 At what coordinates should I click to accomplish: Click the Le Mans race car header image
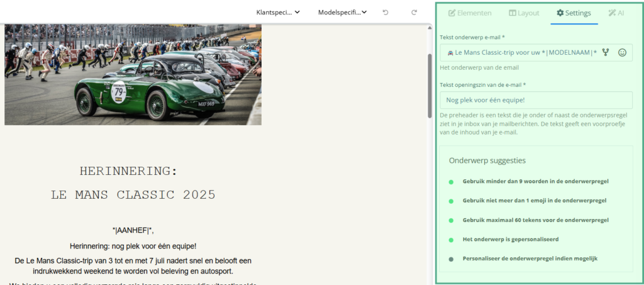tap(133, 74)
